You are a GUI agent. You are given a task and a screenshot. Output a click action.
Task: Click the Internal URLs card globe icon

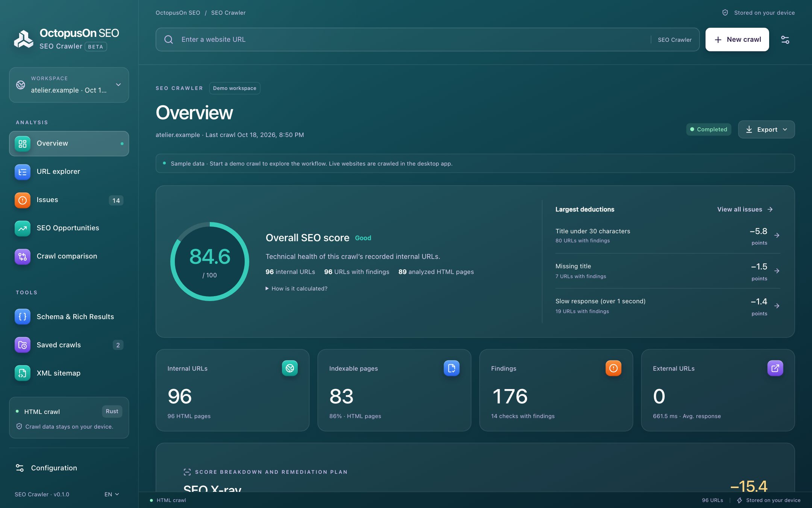coord(290,368)
